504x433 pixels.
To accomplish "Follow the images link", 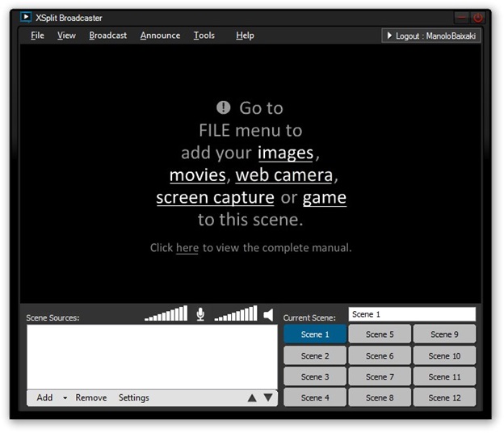I will point(285,153).
